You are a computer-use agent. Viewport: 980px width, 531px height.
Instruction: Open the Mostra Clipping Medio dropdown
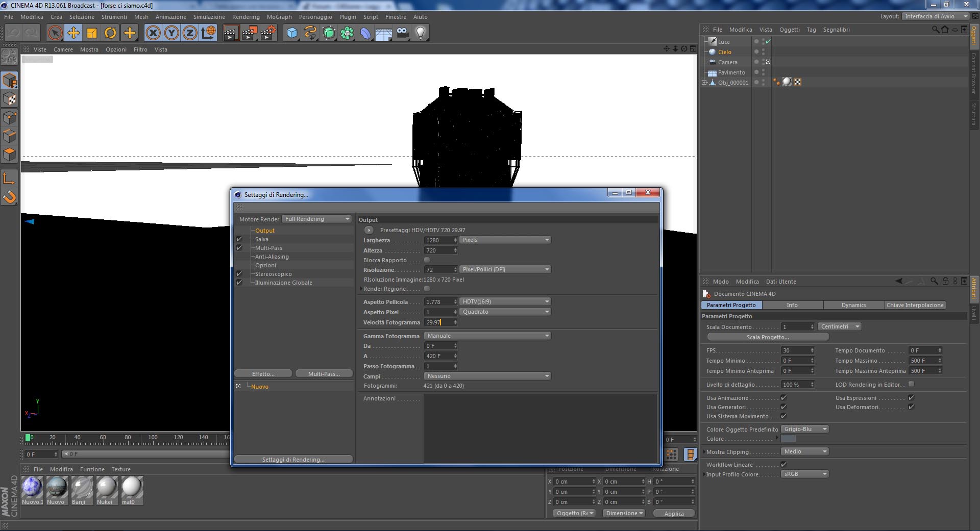pyautogui.click(x=804, y=451)
